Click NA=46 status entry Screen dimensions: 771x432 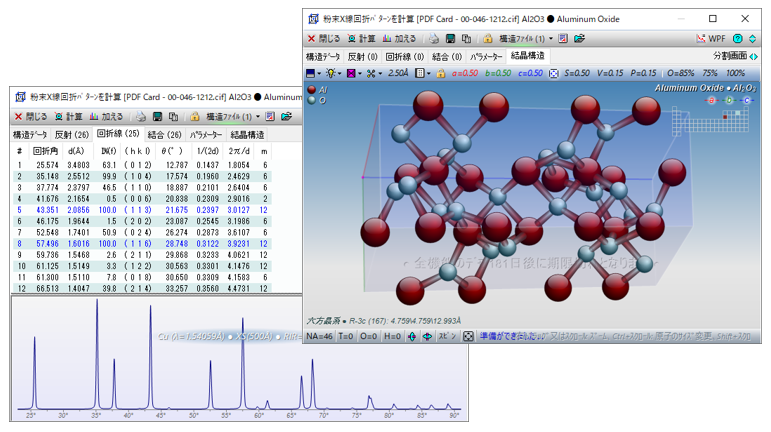320,336
